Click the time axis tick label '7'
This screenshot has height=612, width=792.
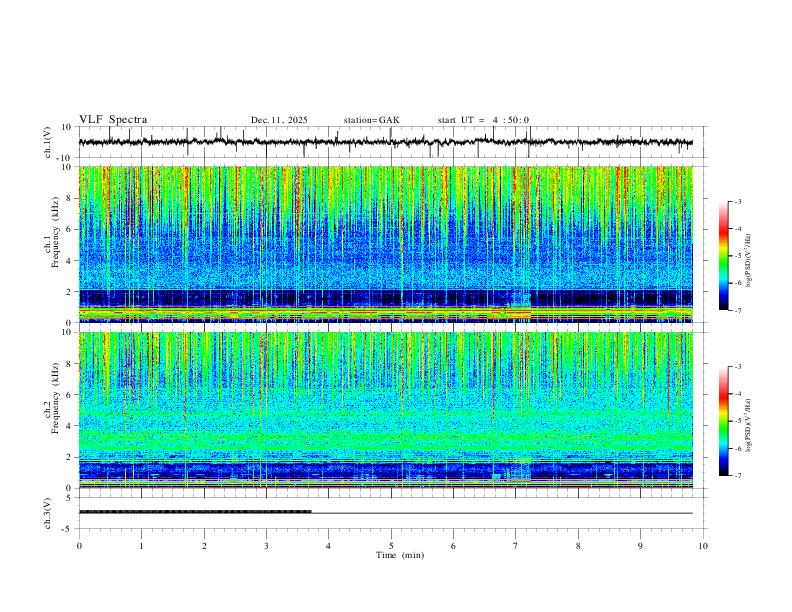pos(516,546)
